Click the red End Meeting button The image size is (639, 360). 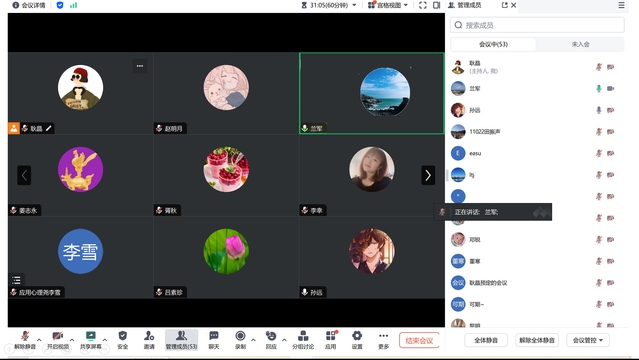(419, 340)
